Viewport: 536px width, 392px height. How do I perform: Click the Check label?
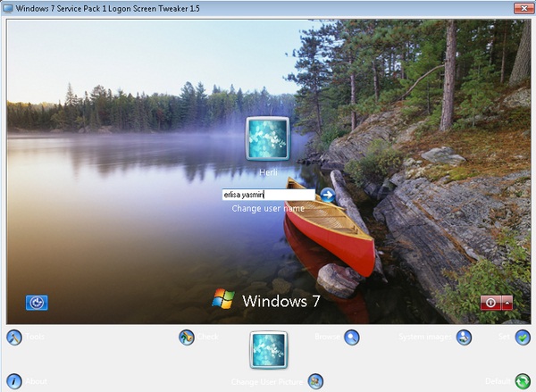[207, 337]
